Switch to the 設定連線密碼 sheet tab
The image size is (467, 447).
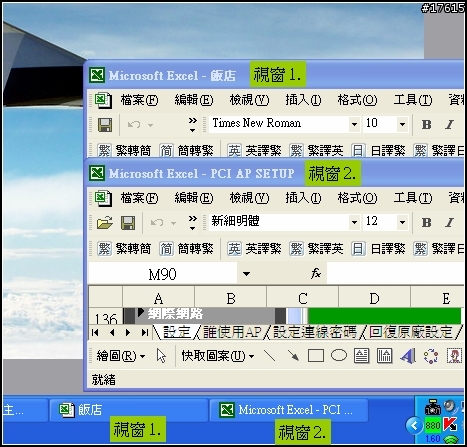pos(315,332)
